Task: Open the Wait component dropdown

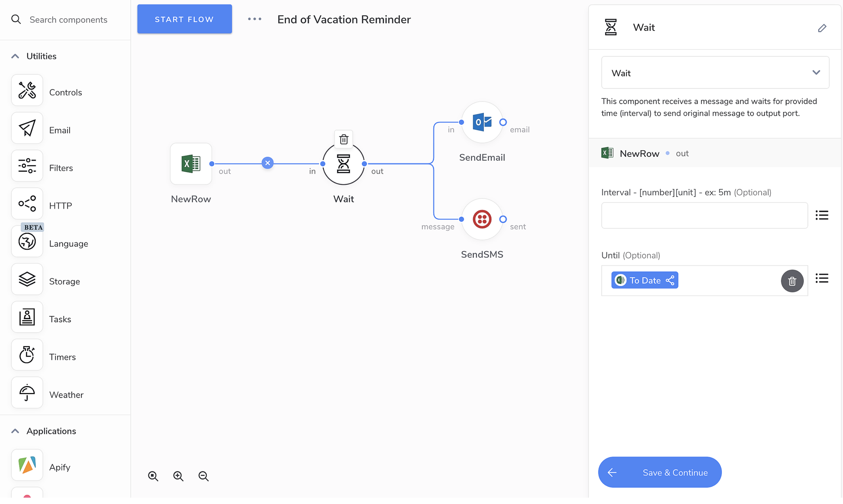Action: point(715,73)
